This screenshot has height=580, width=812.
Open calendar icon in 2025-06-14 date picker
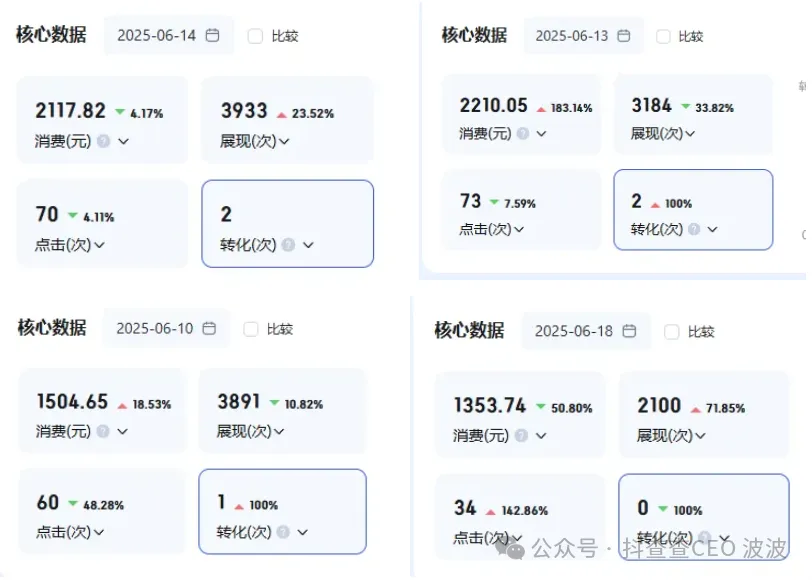coord(212,35)
